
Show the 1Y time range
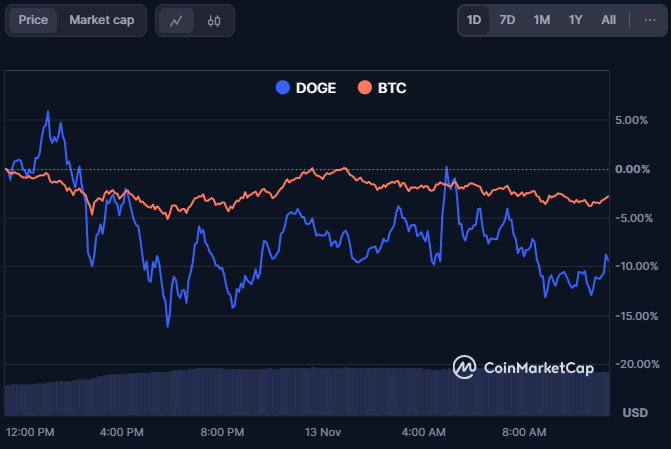(x=575, y=20)
